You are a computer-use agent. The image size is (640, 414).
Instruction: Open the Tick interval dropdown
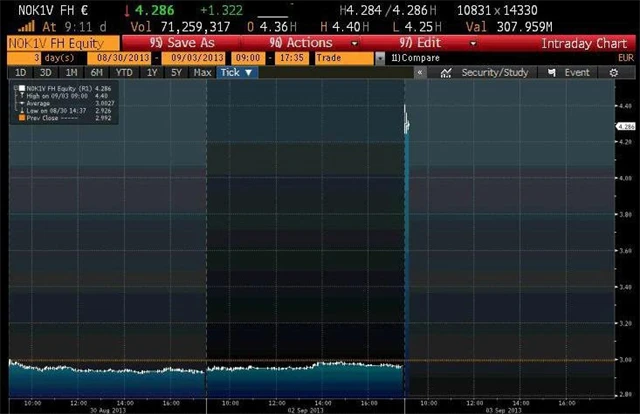click(x=237, y=73)
